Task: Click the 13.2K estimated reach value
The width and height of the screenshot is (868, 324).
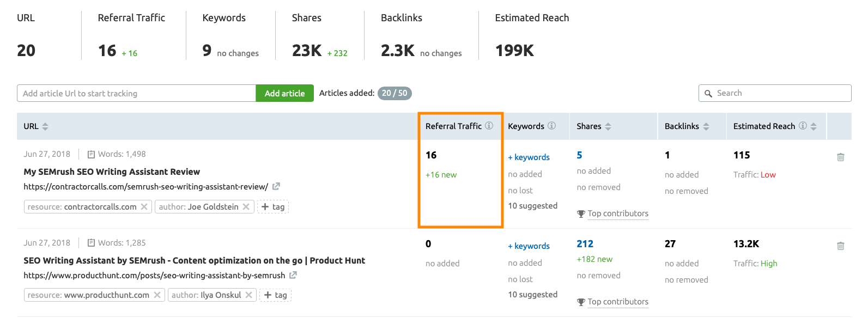Action: point(746,244)
